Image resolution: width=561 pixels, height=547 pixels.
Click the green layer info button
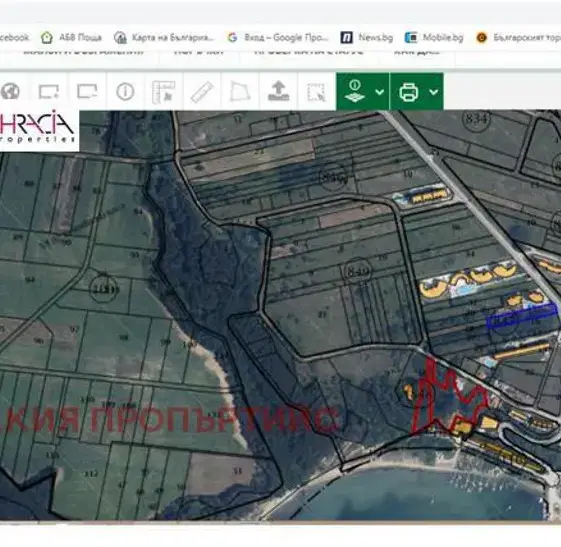pyautogui.click(x=355, y=92)
